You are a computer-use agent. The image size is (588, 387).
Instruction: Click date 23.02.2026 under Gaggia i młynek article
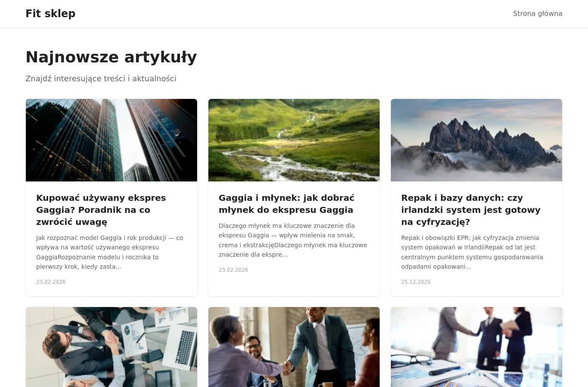[233, 270]
